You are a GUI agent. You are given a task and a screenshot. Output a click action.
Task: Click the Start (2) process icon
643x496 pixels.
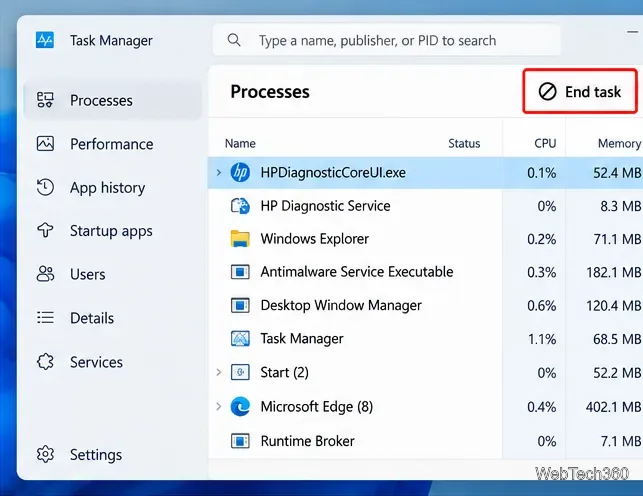point(240,372)
